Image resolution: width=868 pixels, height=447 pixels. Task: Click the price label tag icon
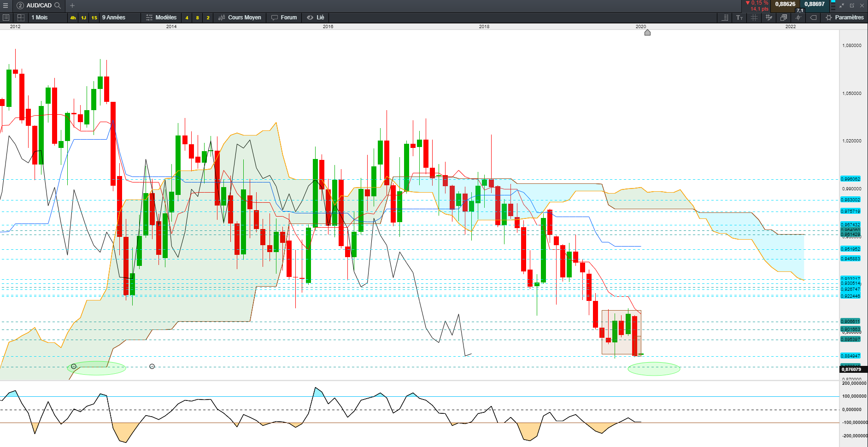pyautogui.click(x=814, y=18)
